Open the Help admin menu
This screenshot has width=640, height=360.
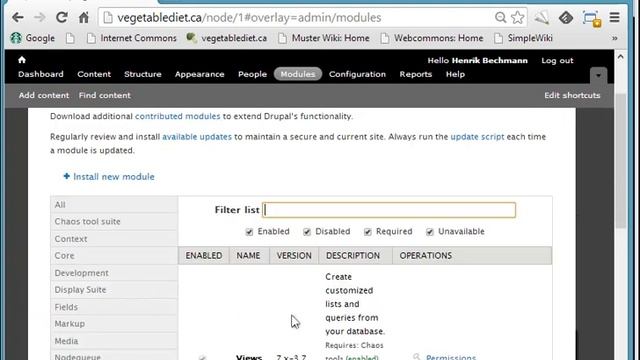[455, 74]
